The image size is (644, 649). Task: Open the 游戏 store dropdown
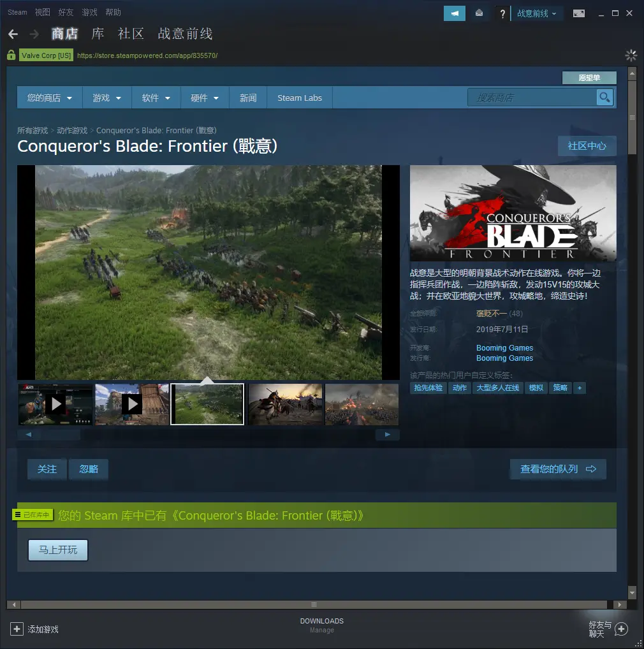[106, 98]
